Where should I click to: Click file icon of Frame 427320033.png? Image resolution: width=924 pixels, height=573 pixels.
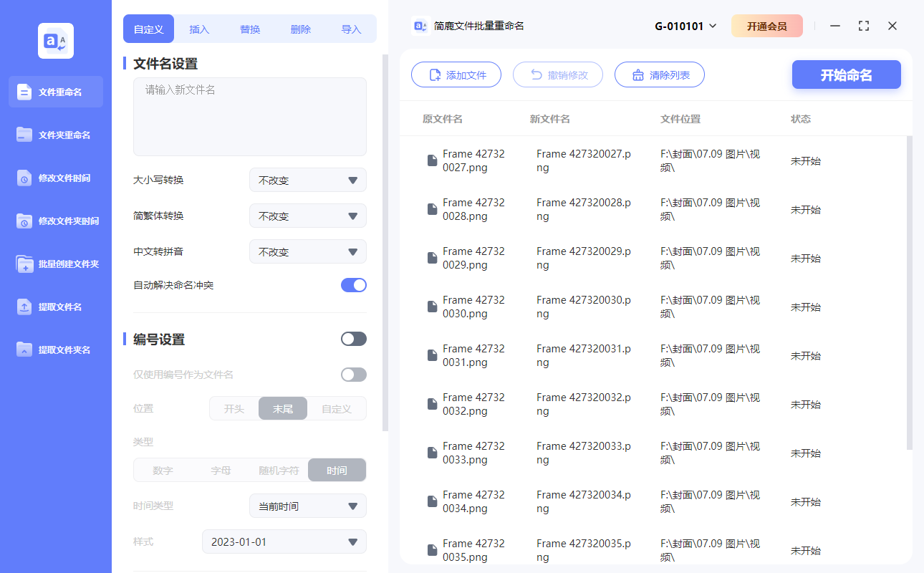point(432,453)
